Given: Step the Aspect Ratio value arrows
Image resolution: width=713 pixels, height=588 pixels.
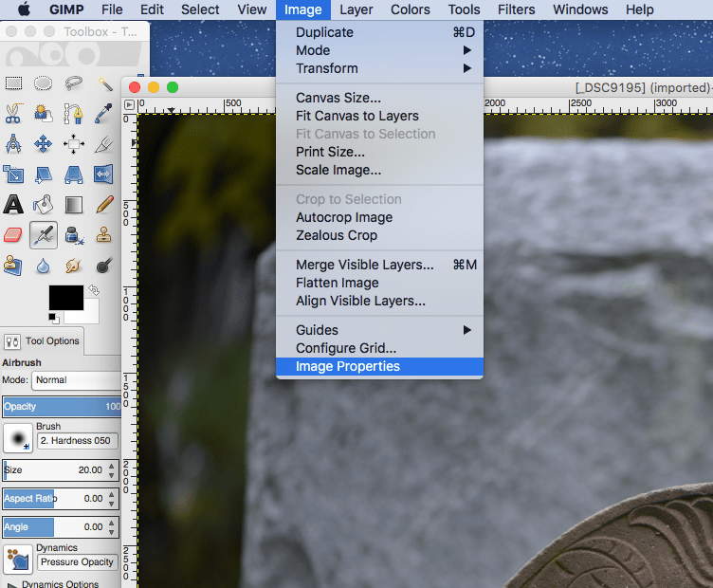Looking at the screenshot, I should [112, 499].
